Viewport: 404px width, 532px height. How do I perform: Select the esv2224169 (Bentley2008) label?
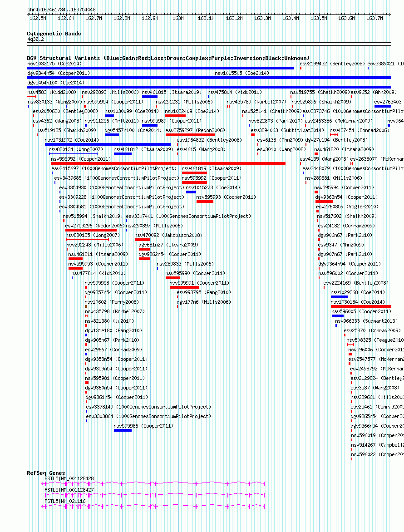356,283
